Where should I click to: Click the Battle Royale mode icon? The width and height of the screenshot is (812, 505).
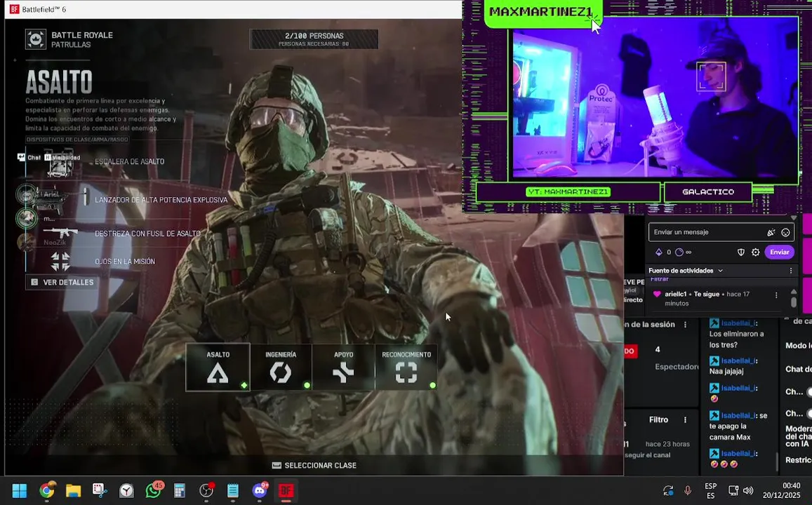click(36, 39)
